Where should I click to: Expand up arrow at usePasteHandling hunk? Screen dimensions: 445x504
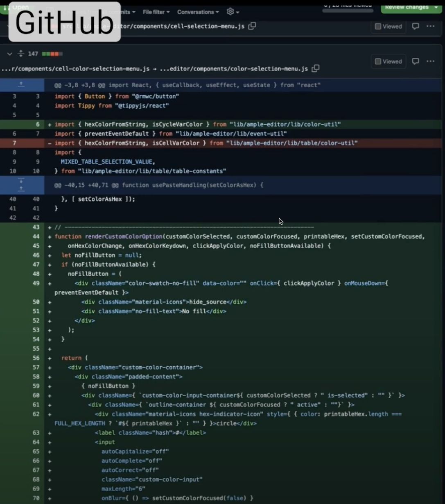(21, 189)
